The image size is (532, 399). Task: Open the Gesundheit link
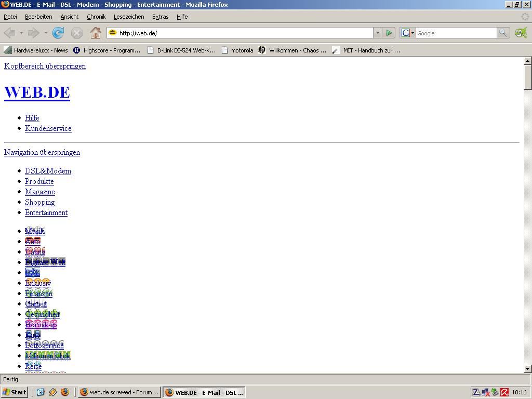43,314
